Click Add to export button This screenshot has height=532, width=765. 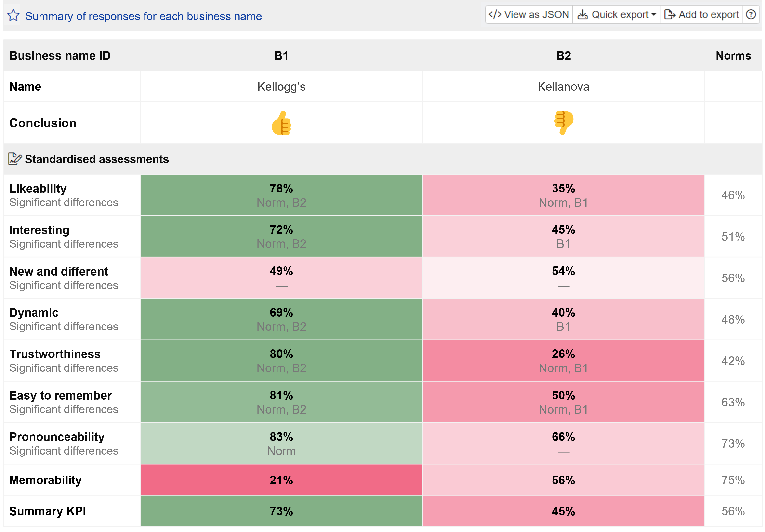701,15
